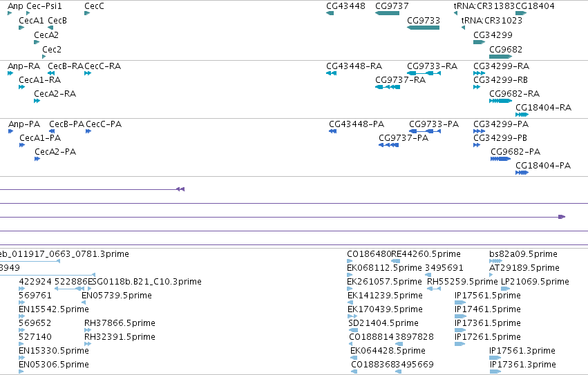The width and height of the screenshot is (588, 375).
Task: Select the EK068112.5prime EST entry
Action: coord(384,268)
